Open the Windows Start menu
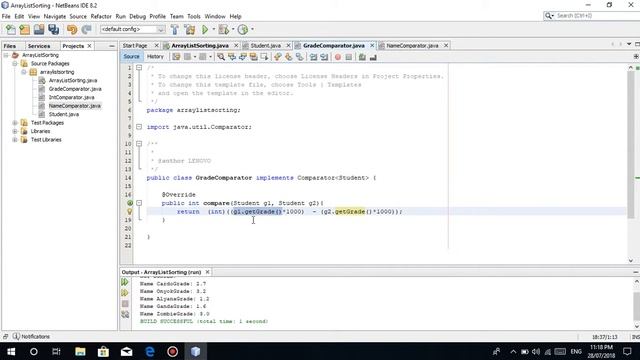 pyautogui.click(x=11, y=351)
